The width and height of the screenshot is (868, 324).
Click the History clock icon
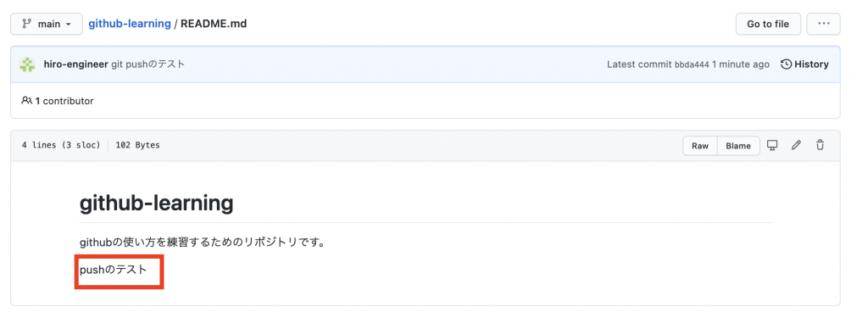pyautogui.click(x=786, y=64)
